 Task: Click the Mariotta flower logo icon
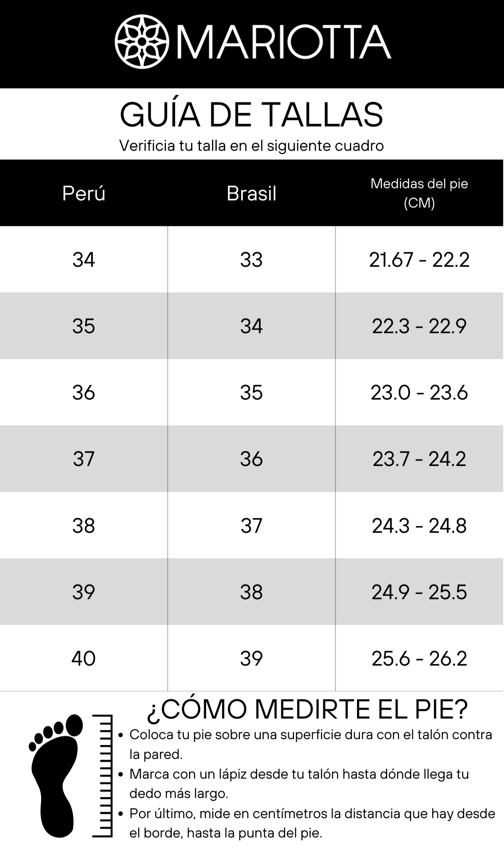(142, 42)
